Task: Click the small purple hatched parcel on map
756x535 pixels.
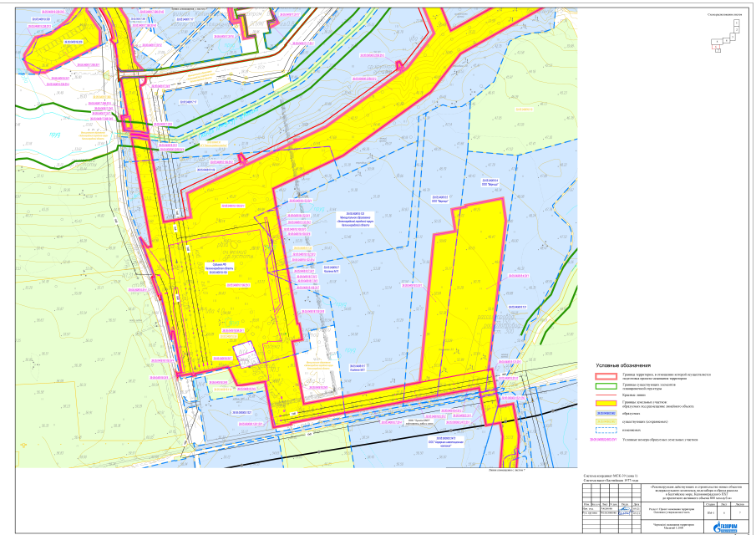Action: [244, 354]
